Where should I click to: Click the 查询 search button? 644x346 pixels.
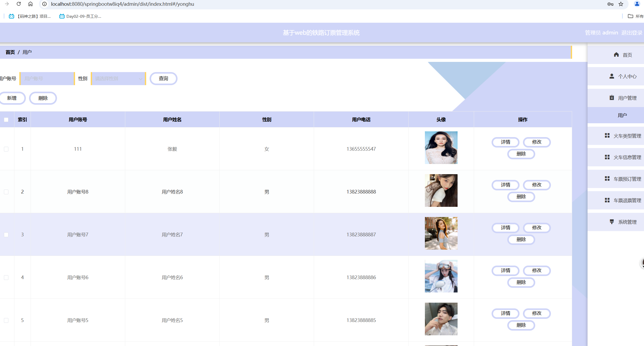163,79
